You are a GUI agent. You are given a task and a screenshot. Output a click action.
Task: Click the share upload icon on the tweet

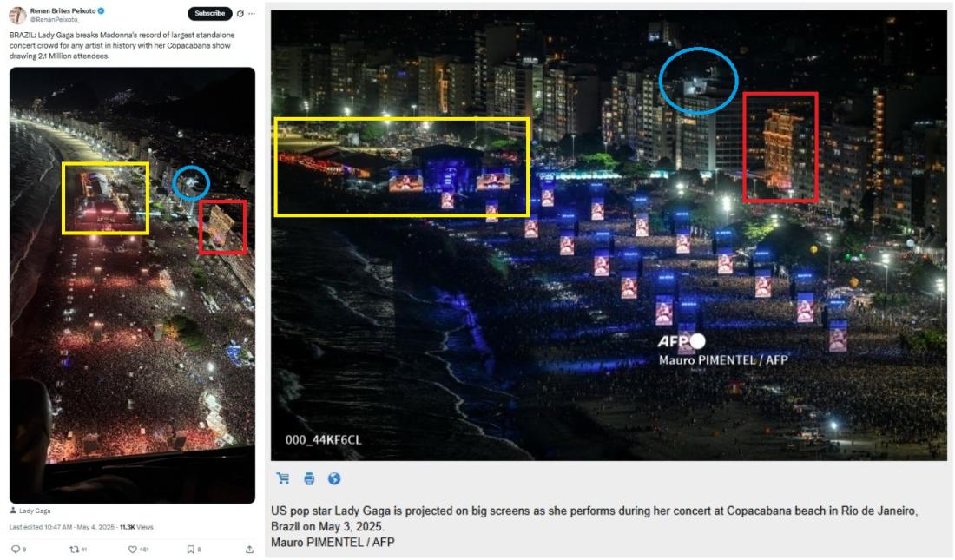click(249, 549)
